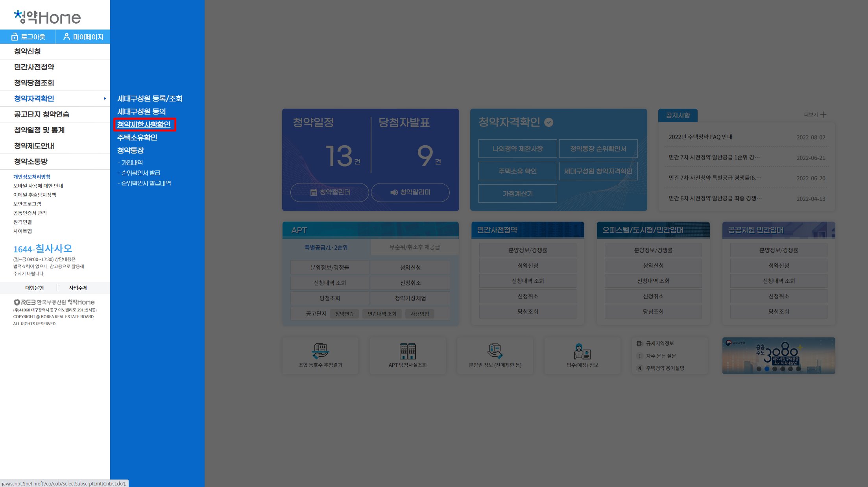Select the second banner carousel dot
The height and width of the screenshot is (487, 868).
click(766, 369)
